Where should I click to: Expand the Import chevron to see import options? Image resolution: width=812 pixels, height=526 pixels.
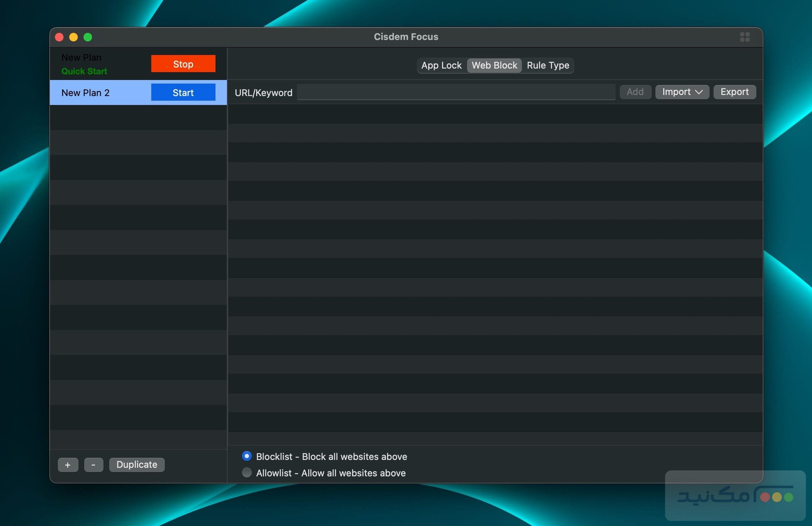(699, 92)
